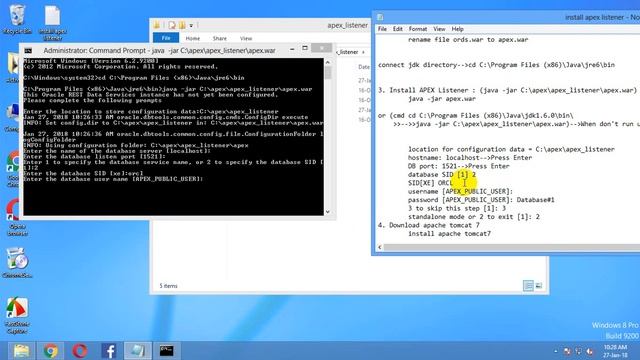Click the "location for configuration data" line
The image size is (640, 360).
pyautogui.click(x=511, y=149)
